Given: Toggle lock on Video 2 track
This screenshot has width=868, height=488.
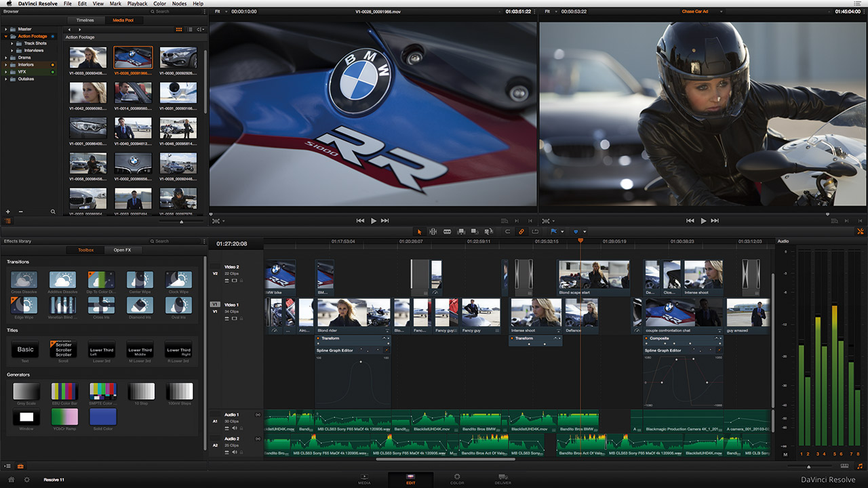Looking at the screenshot, I should coord(241,280).
